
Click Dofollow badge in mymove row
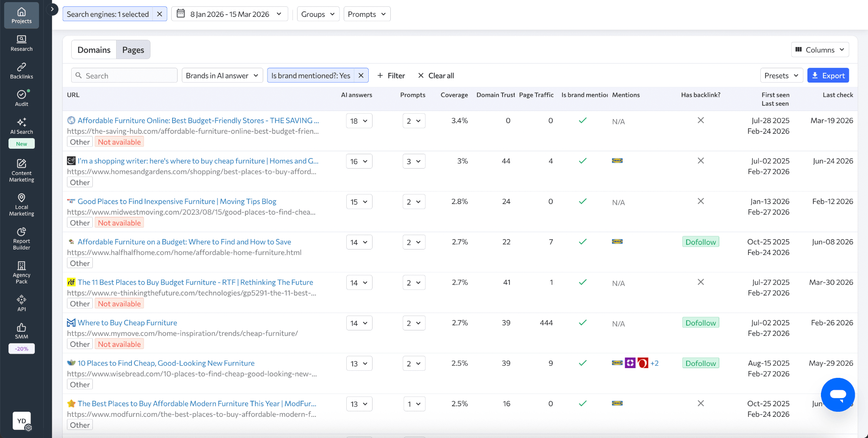pyautogui.click(x=701, y=323)
